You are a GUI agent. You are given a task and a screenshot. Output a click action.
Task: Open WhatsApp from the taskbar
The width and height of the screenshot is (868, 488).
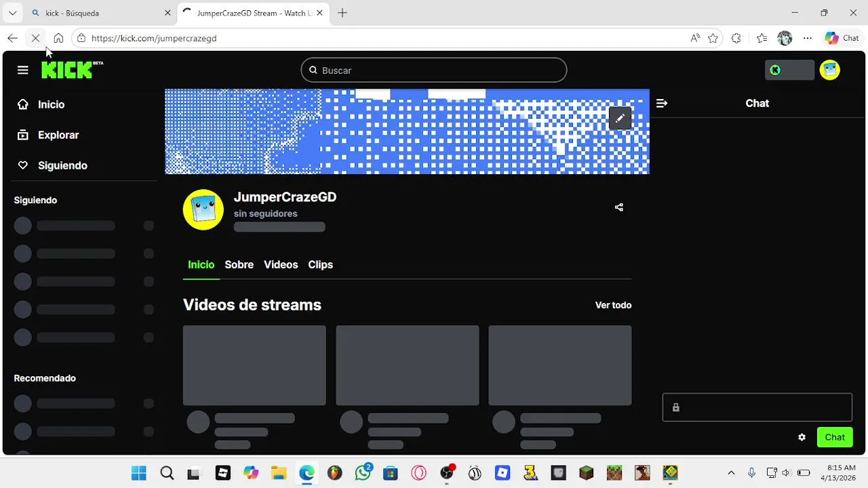coord(363,472)
